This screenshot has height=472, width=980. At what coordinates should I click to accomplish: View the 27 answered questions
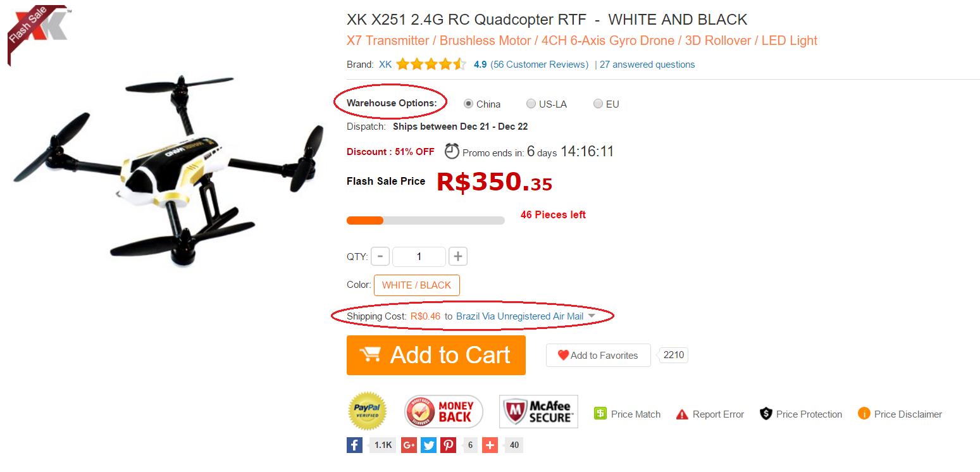[647, 65]
